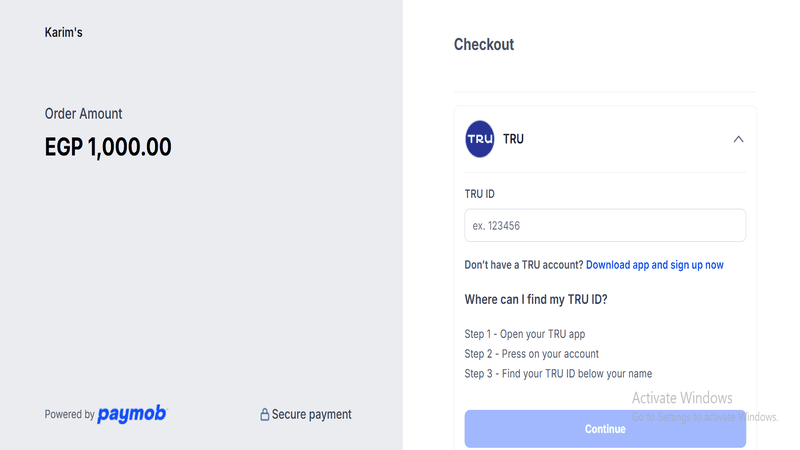Click the EGP 1,000.00 amount
Image resolution: width=800 pixels, height=450 pixels.
pyautogui.click(x=108, y=147)
